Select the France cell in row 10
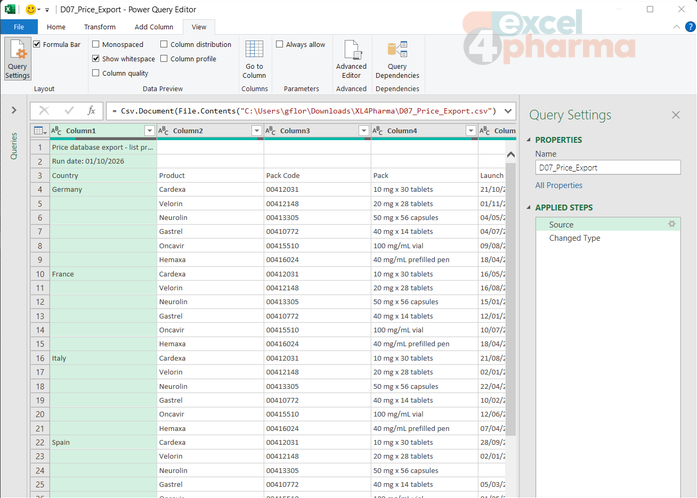697x498 pixels. (x=103, y=274)
